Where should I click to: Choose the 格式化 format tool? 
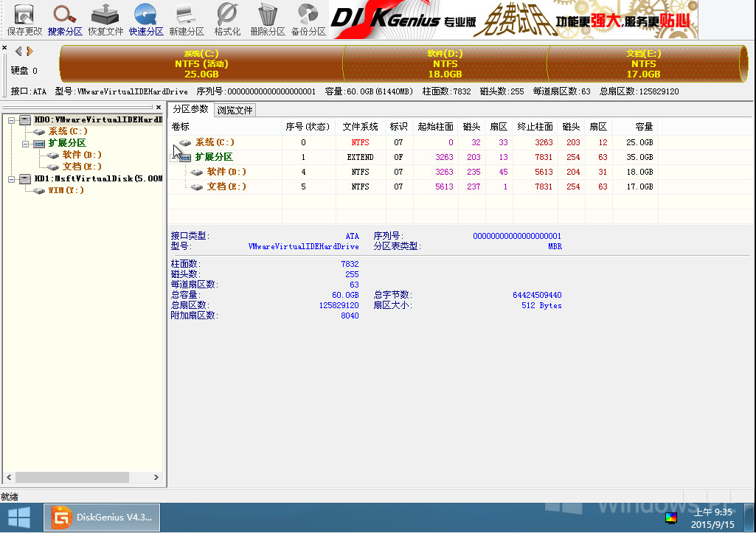226,20
